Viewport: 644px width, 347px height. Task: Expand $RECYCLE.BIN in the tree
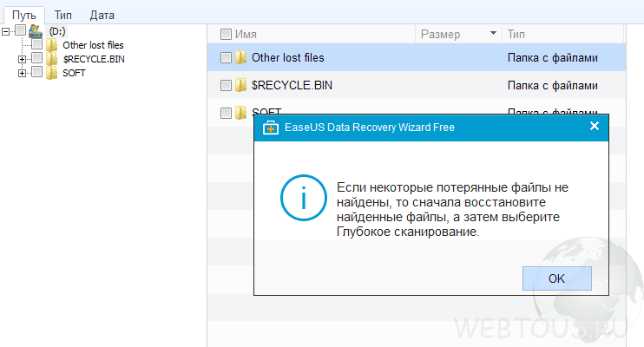23,59
